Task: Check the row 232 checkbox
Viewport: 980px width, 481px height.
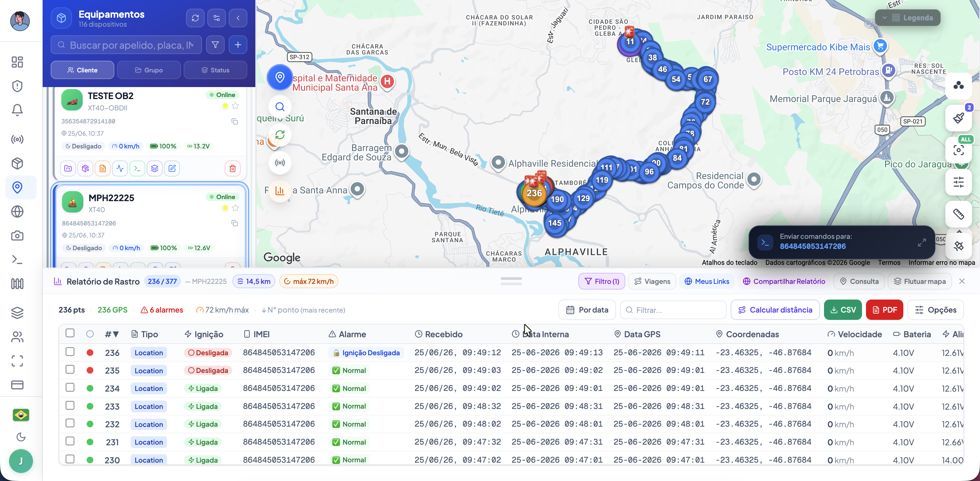Action: click(70, 423)
